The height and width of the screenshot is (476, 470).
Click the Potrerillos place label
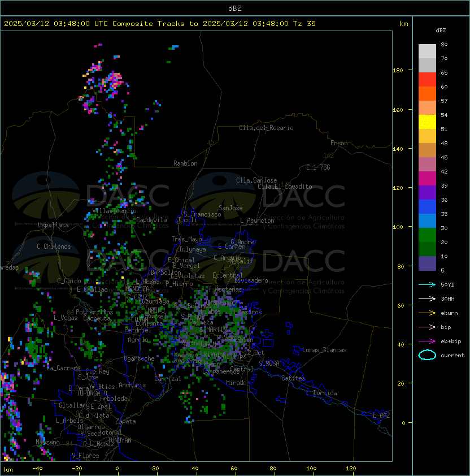point(94,311)
